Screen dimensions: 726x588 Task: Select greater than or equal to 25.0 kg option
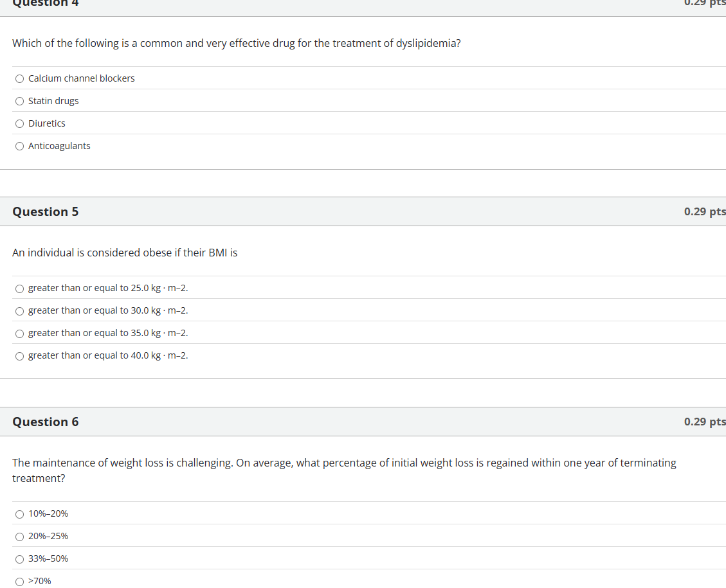pos(19,289)
